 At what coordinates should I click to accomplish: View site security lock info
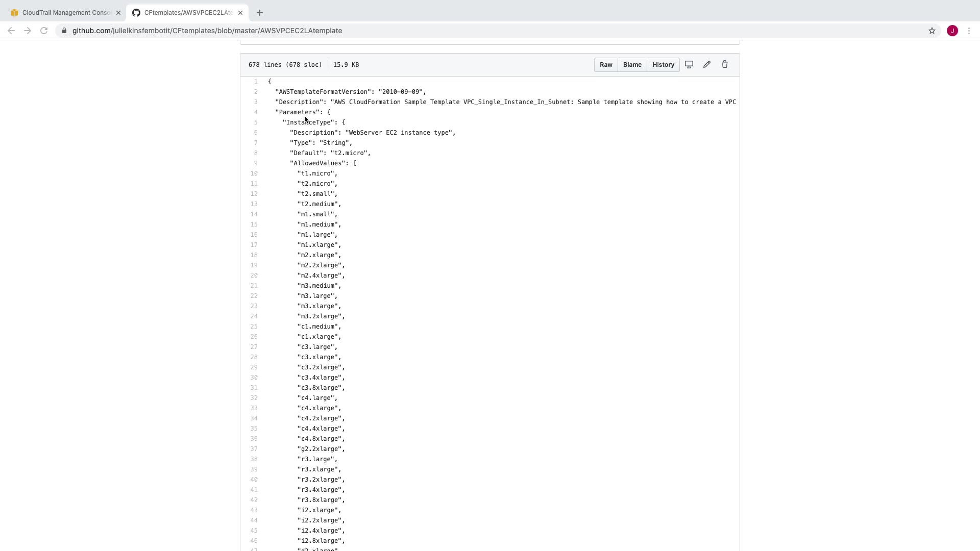click(64, 31)
